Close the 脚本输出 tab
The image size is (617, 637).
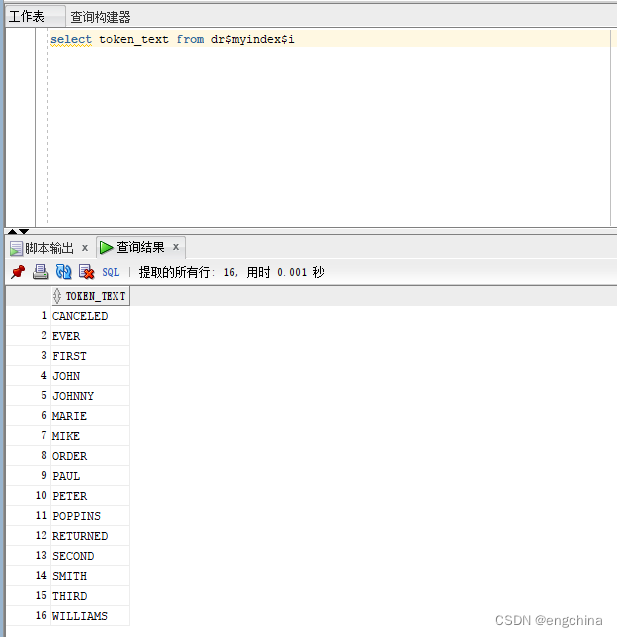(85, 248)
